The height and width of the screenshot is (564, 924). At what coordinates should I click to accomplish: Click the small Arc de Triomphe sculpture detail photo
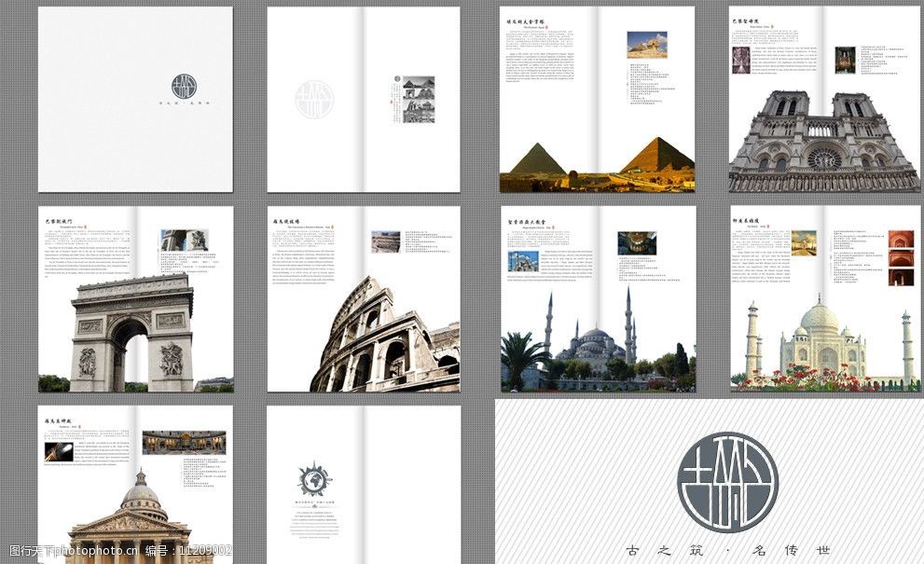(184, 241)
